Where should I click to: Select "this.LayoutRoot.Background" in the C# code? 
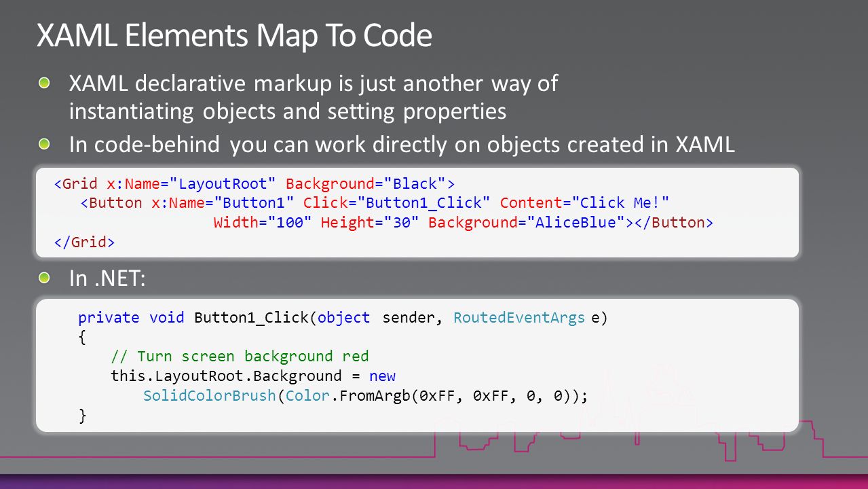tap(226, 376)
